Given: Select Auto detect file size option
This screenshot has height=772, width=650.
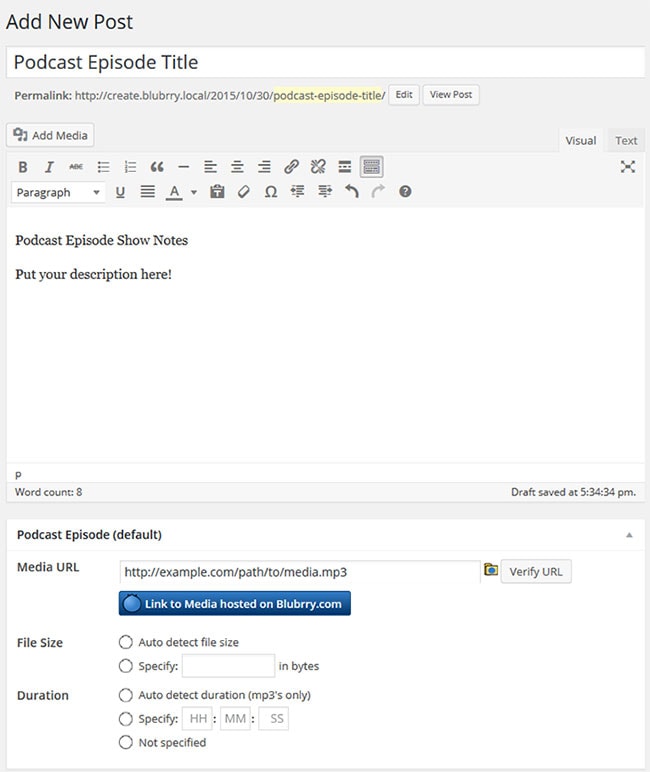Looking at the screenshot, I should tap(126, 642).
